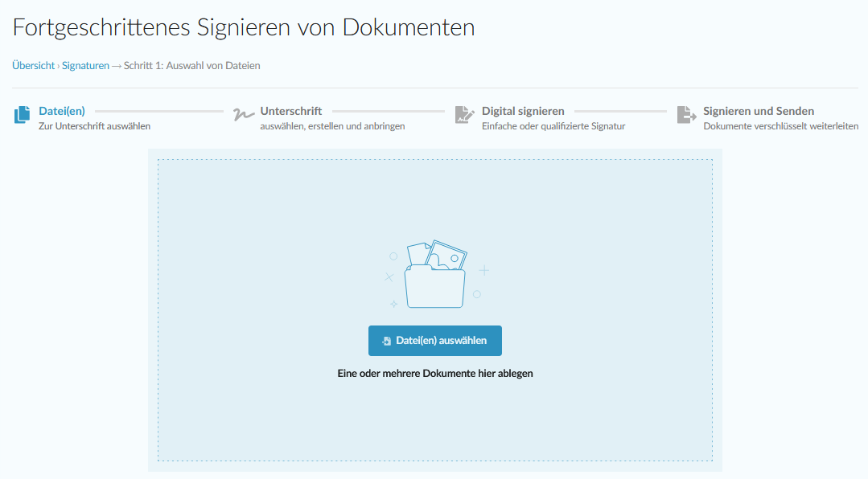Click the Datei(en) step documents icon
Image resolution: width=868 pixels, height=479 pixels.
(22, 115)
